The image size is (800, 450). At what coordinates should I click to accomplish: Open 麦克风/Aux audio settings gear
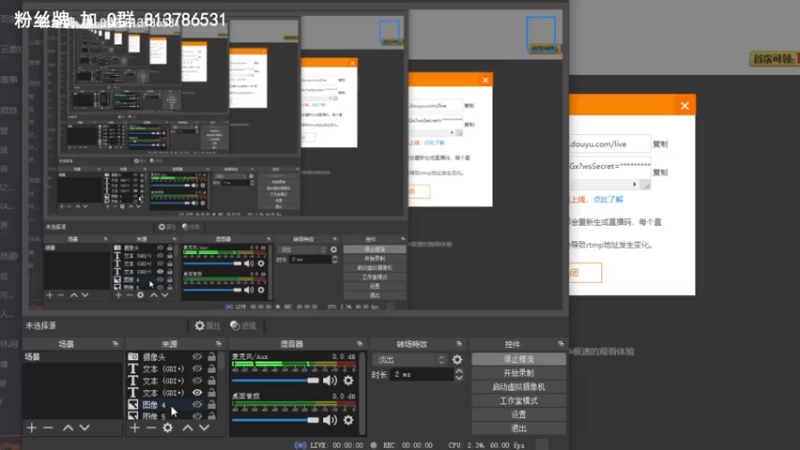click(x=348, y=380)
